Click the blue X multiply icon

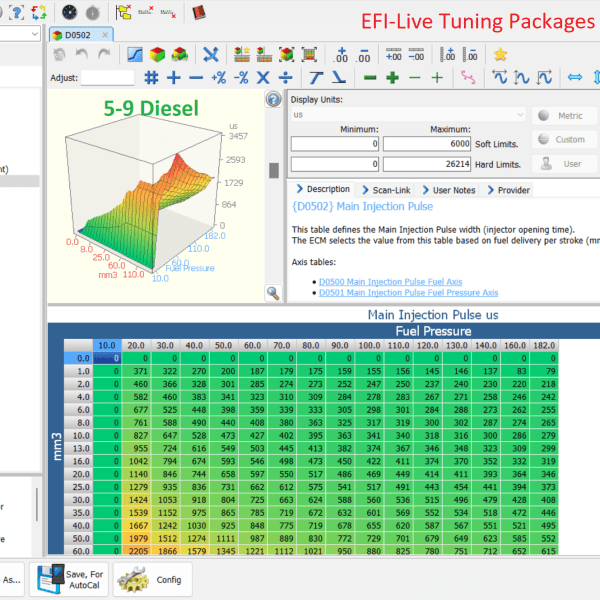pos(263,78)
